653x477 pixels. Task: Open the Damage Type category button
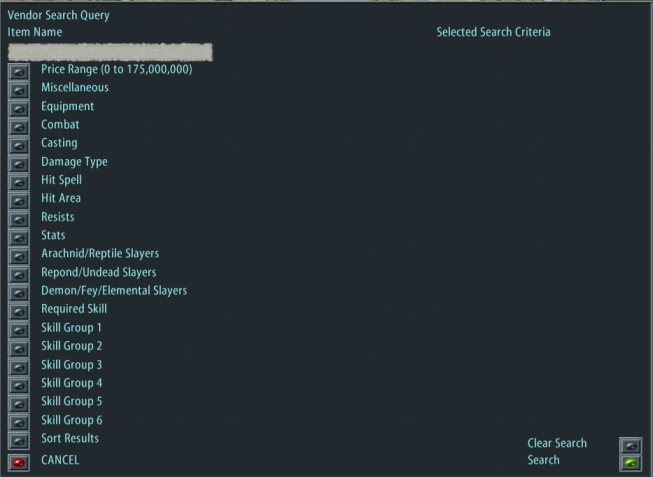(x=19, y=164)
